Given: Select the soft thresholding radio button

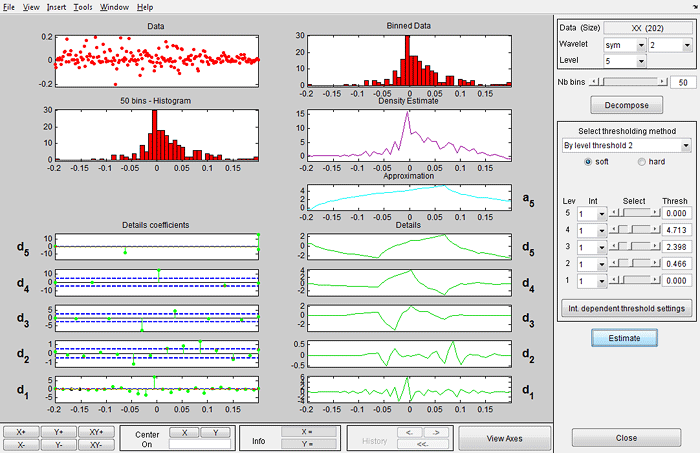Looking at the screenshot, I should [x=590, y=161].
